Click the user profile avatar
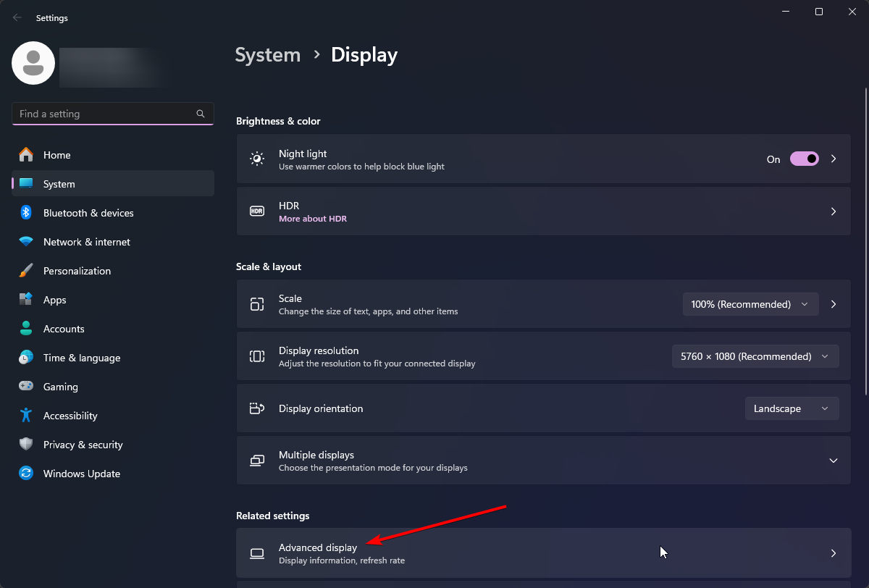Viewport: 869px width, 588px height. [x=33, y=63]
